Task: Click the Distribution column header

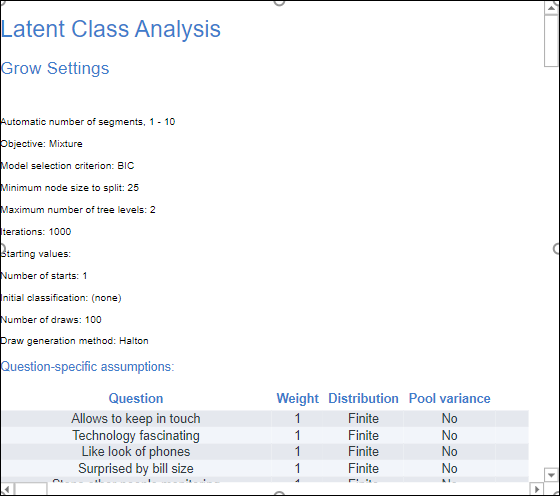Action: coord(363,399)
